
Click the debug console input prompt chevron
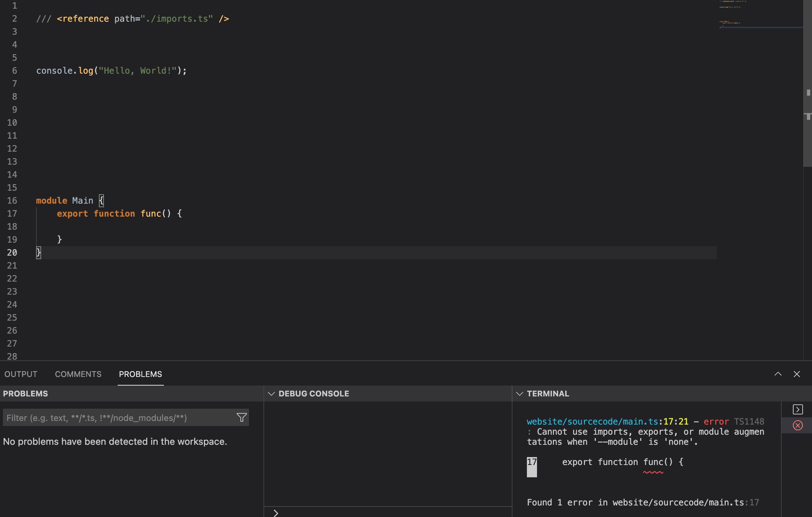tap(276, 513)
